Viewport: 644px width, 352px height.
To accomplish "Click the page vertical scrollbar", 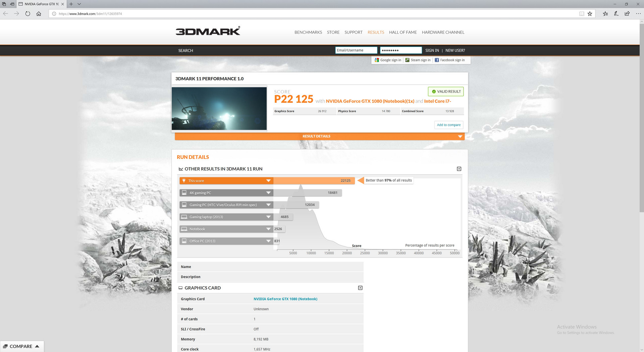I will pyautogui.click(x=641, y=117).
